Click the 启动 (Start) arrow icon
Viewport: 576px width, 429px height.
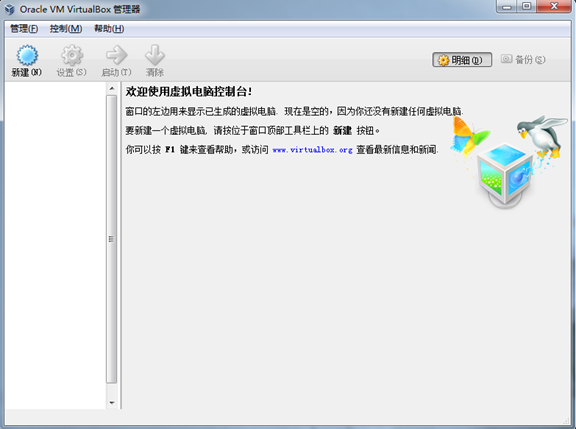point(116,56)
